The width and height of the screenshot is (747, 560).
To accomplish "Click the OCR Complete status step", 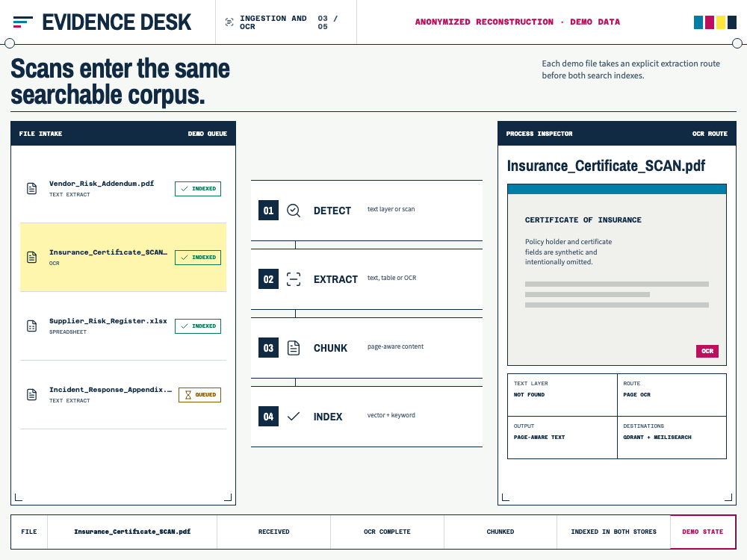I will pyautogui.click(x=387, y=532).
